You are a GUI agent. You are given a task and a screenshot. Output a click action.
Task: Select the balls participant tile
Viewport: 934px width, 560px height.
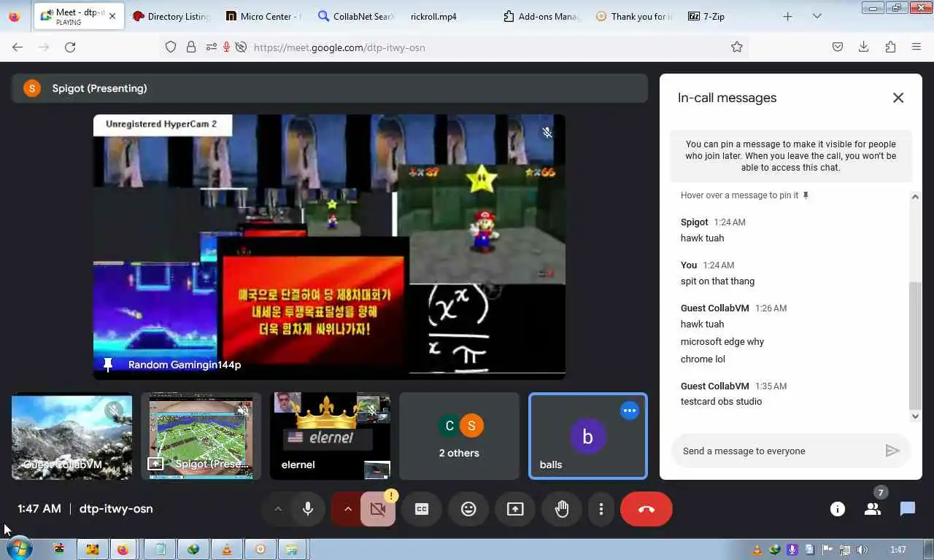point(587,436)
